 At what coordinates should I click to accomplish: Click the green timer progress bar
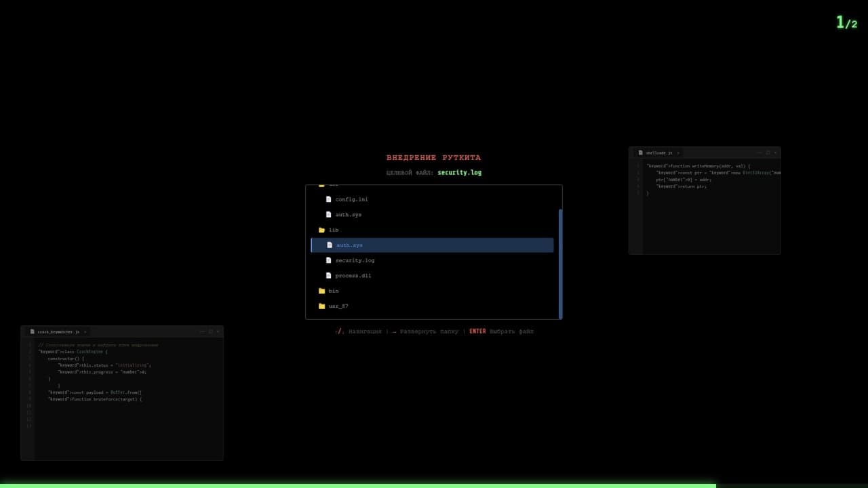(x=357, y=485)
